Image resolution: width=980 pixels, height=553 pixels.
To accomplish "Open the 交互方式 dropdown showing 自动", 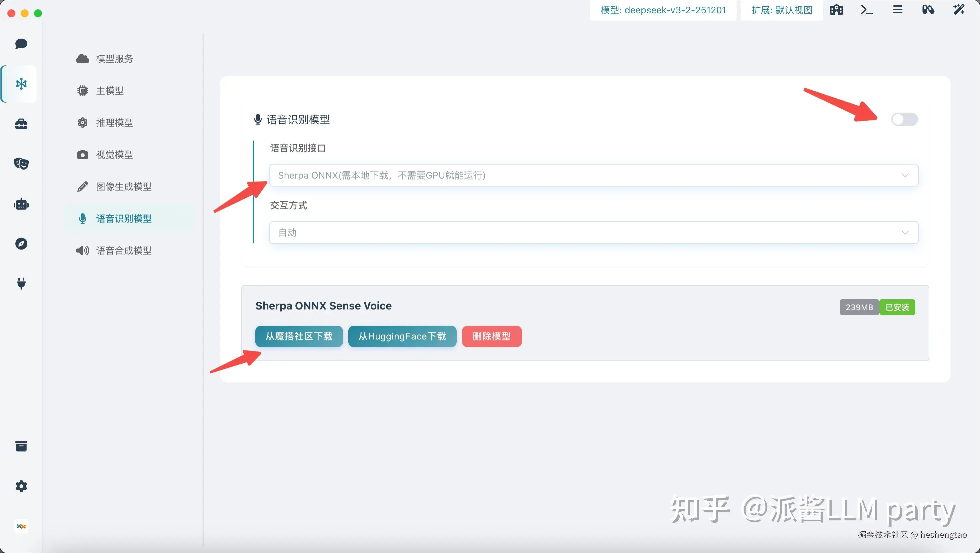I will [593, 233].
